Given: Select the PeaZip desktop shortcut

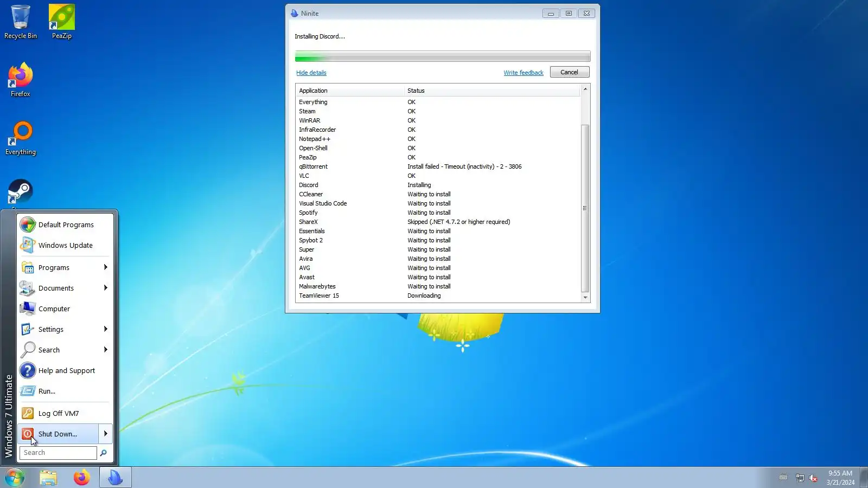Looking at the screenshot, I should (x=62, y=22).
